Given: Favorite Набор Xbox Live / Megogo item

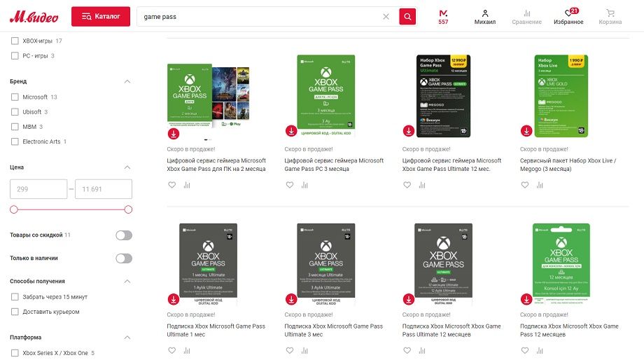Looking at the screenshot, I should [x=525, y=185].
